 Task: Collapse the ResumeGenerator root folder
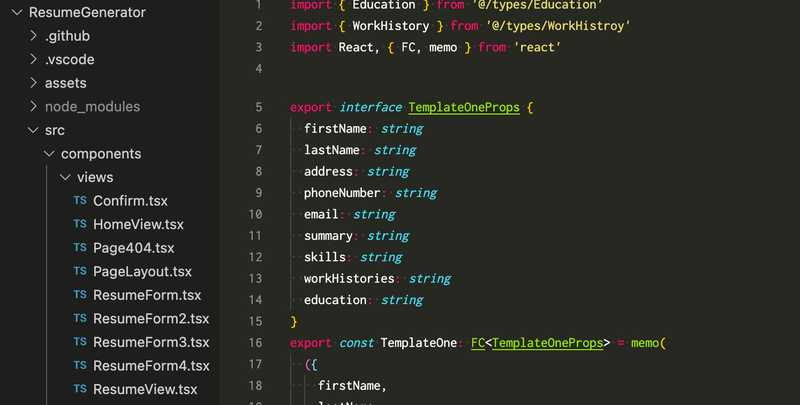tap(17, 12)
